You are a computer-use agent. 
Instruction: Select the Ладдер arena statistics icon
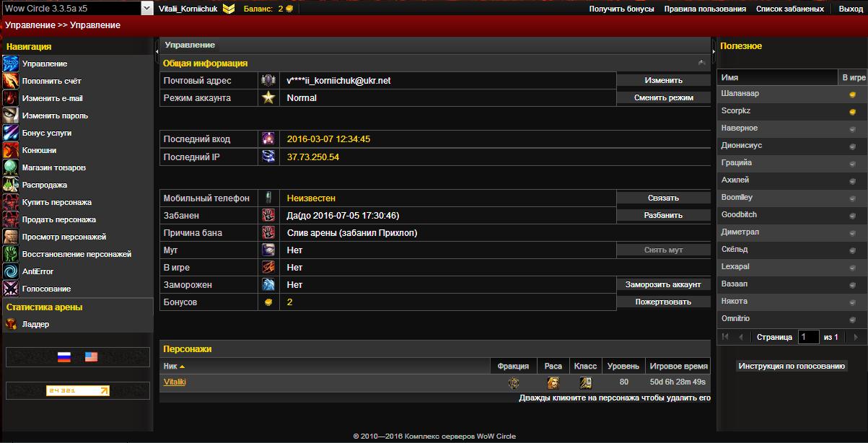[x=10, y=324]
